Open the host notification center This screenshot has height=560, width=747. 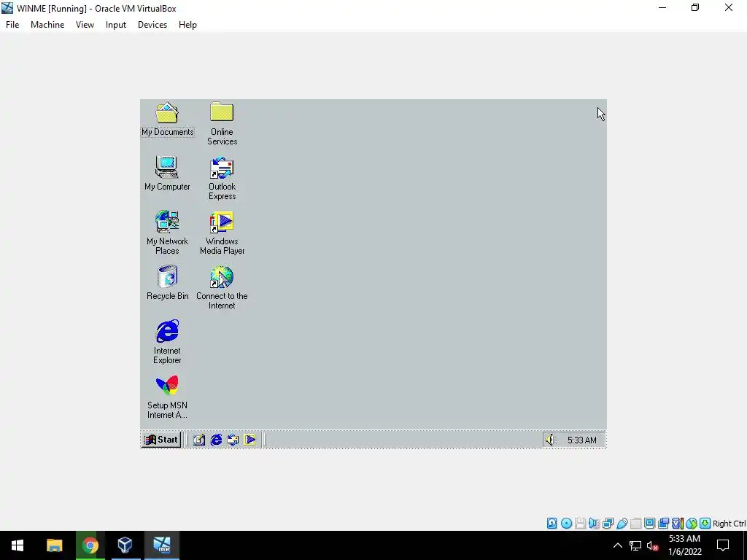[x=723, y=545]
